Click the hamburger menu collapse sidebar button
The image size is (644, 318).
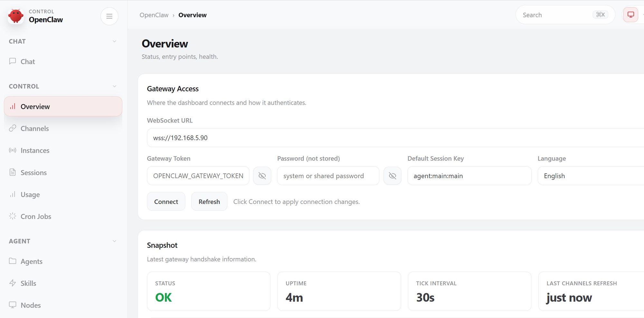[x=109, y=16]
